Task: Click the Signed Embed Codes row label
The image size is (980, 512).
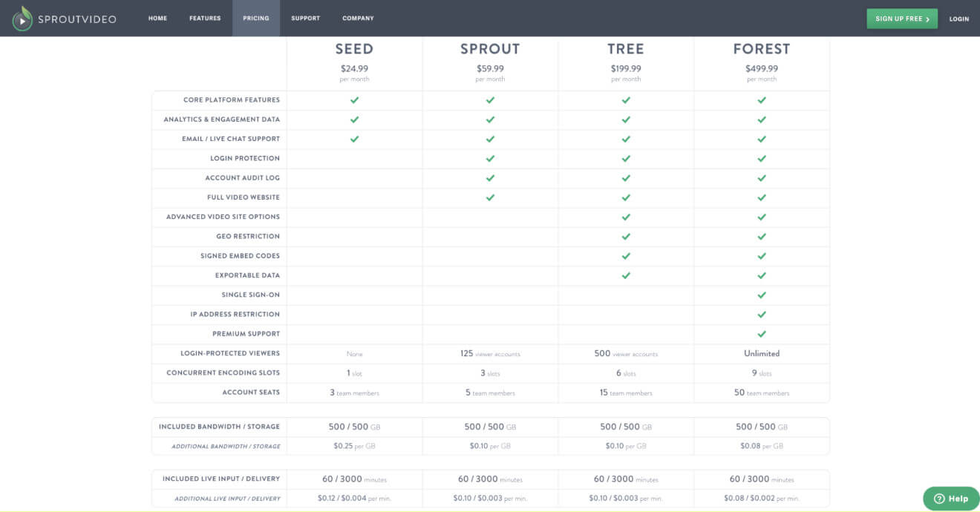Action: click(x=241, y=256)
